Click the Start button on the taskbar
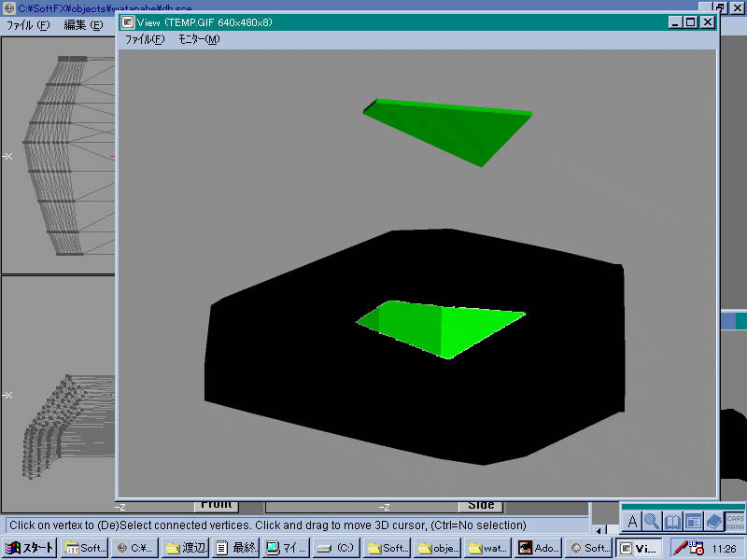 (31, 549)
